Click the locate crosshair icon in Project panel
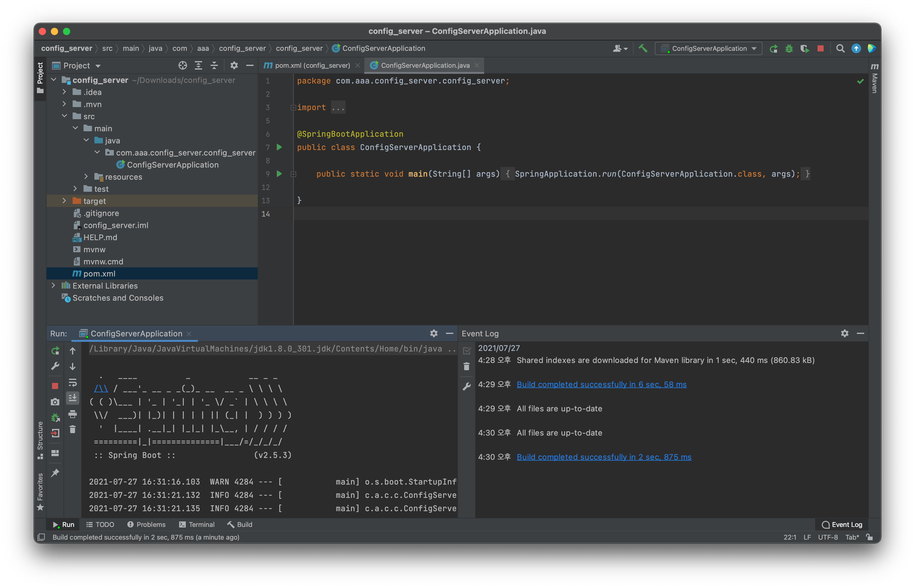Screen dimensions: 915x588 click(x=182, y=65)
